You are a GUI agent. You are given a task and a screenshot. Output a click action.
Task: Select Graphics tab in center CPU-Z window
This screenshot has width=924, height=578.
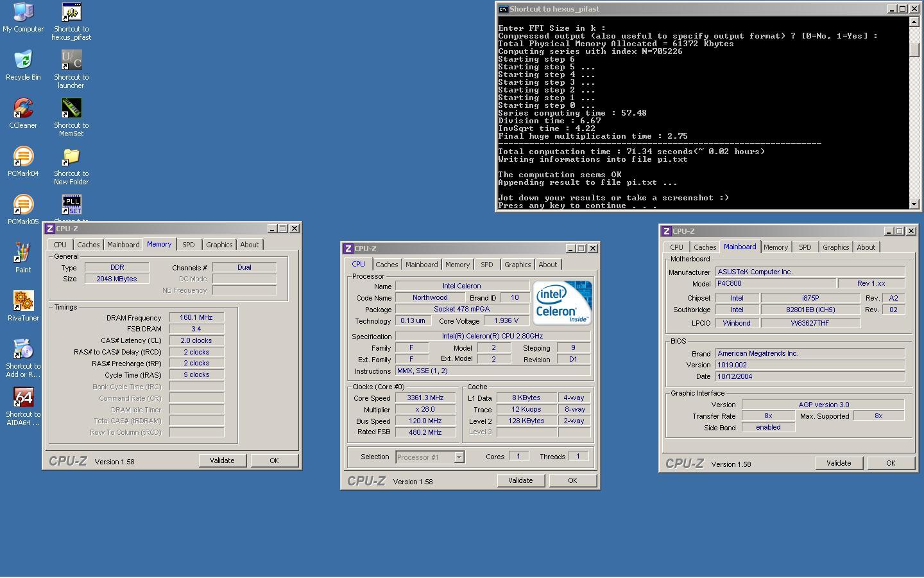tap(518, 265)
